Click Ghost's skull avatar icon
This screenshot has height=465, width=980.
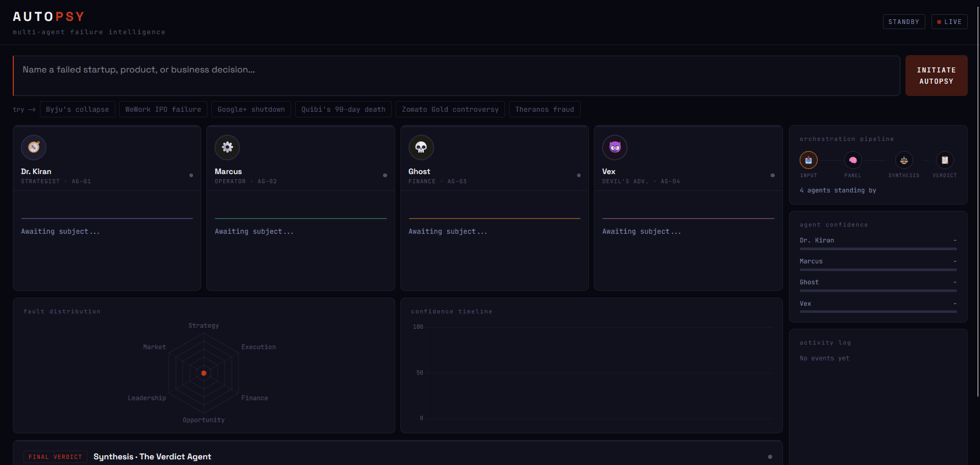tap(421, 148)
